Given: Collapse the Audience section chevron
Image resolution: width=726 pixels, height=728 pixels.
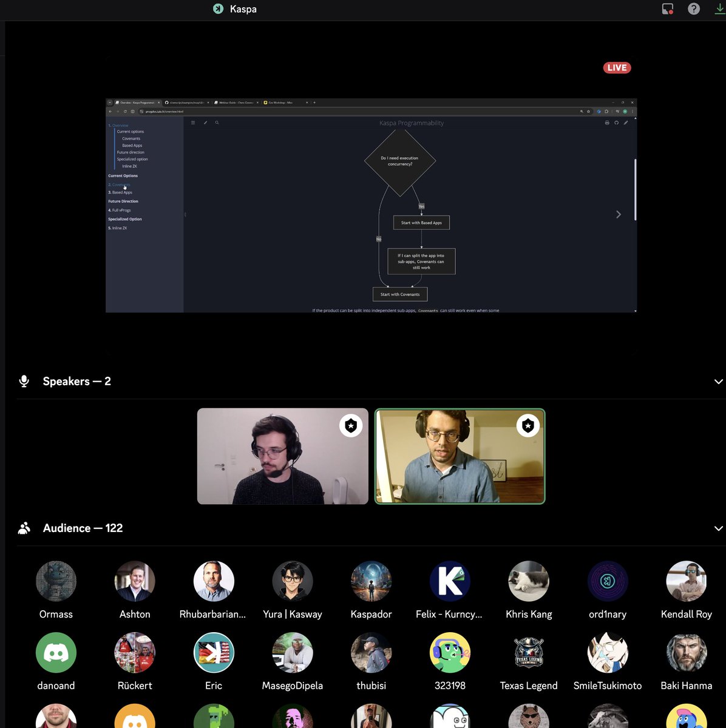Looking at the screenshot, I should coord(719,528).
